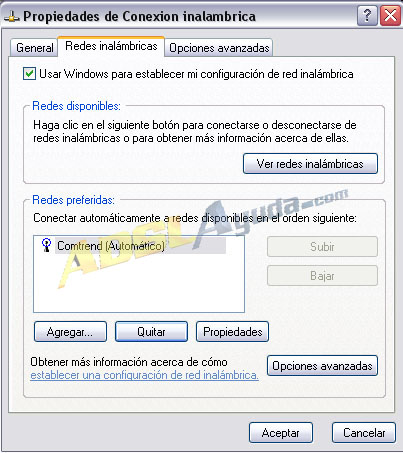Switch to the General tab
Image resolution: width=403 pixels, height=453 pixels.
pos(34,48)
